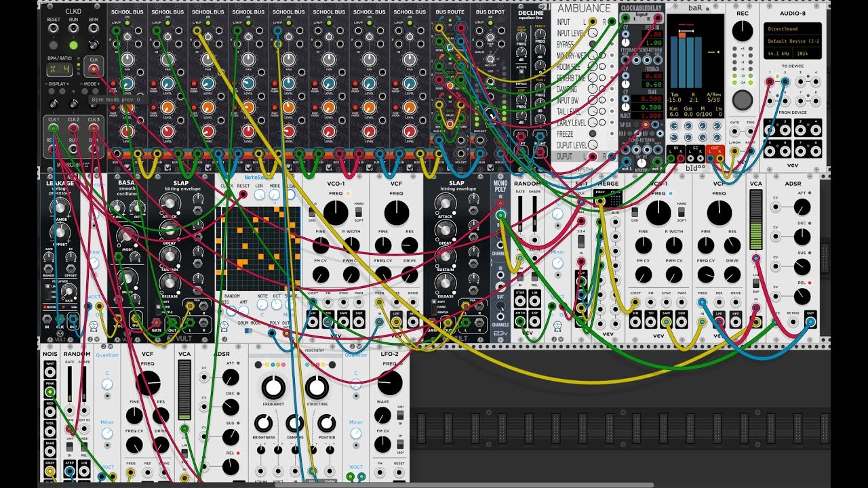The image size is (868, 488).
Task: Click the resonator FREQUENCY knob
Action: click(x=273, y=387)
